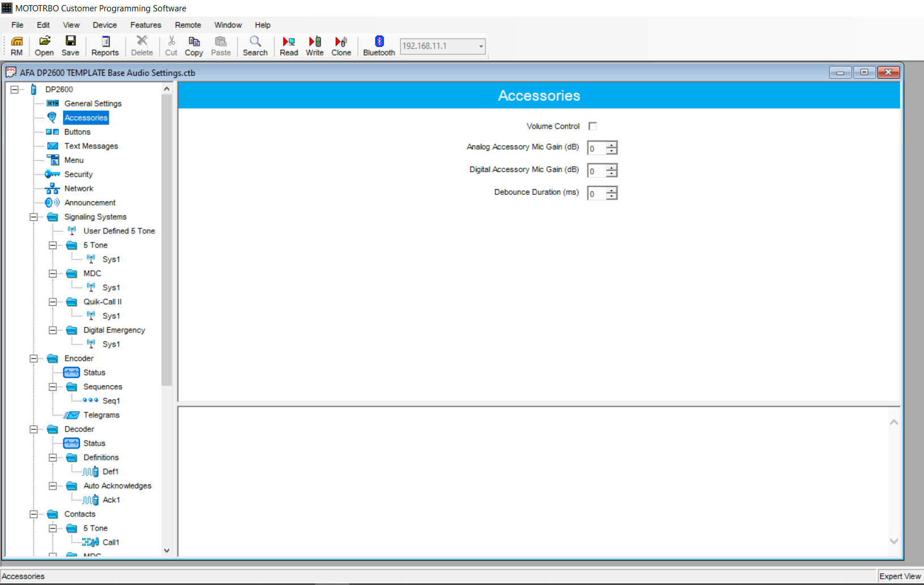Select User Defined 5 Tone node

tap(119, 231)
